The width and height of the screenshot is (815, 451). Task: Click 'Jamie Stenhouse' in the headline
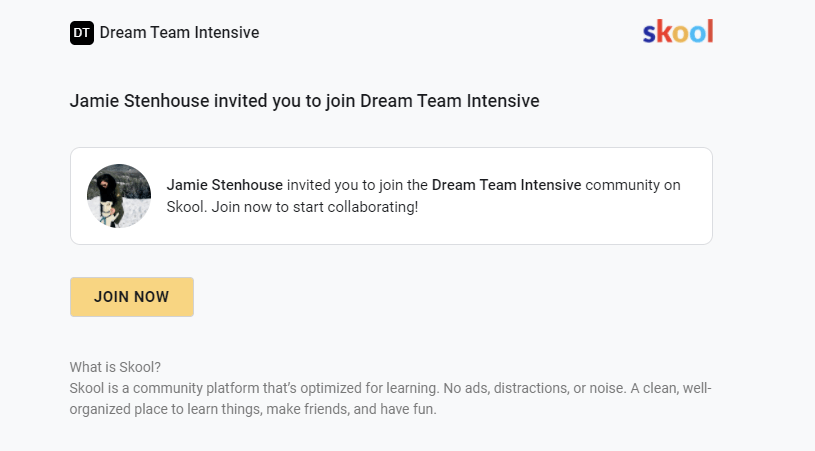pos(139,101)
